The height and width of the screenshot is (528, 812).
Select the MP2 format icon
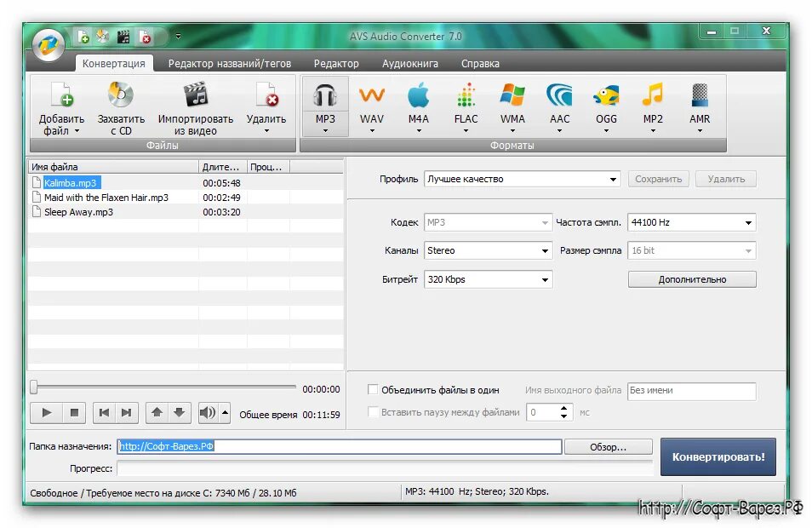[653, 95]
